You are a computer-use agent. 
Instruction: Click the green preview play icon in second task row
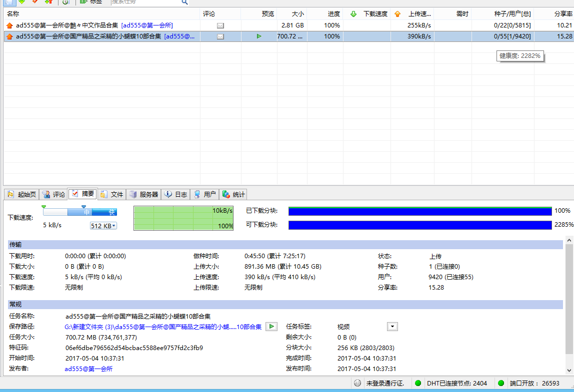(x=259, y=36)
